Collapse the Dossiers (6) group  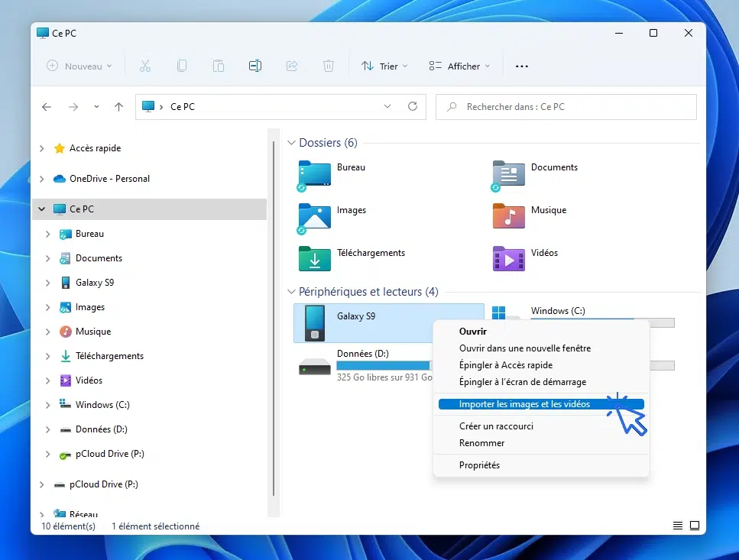[291, 143]
